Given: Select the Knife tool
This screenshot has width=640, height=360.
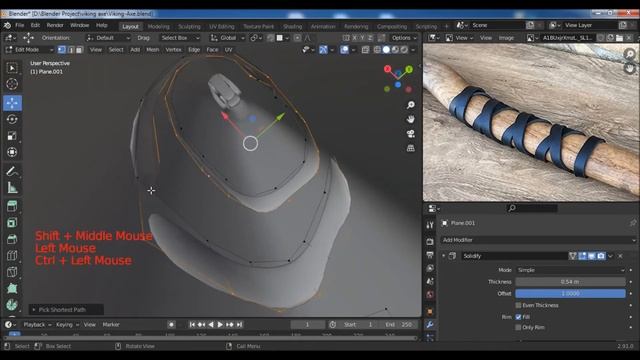Looking at the screenshot, I should point(12,272).
